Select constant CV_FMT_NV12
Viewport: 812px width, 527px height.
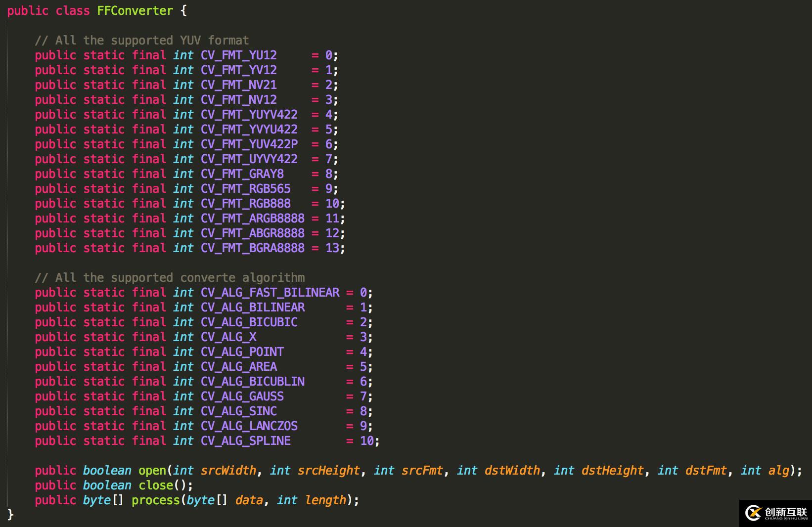[x=239, y=99]
